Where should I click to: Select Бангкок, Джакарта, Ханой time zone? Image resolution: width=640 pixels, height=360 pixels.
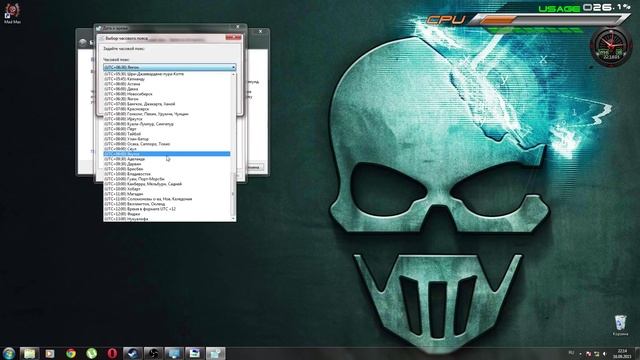[167, 104]
